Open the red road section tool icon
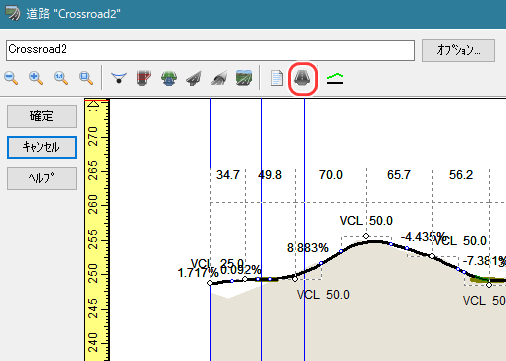Viewport: 506px width, 361px height. pyautogui.click(x=144, y=78)
